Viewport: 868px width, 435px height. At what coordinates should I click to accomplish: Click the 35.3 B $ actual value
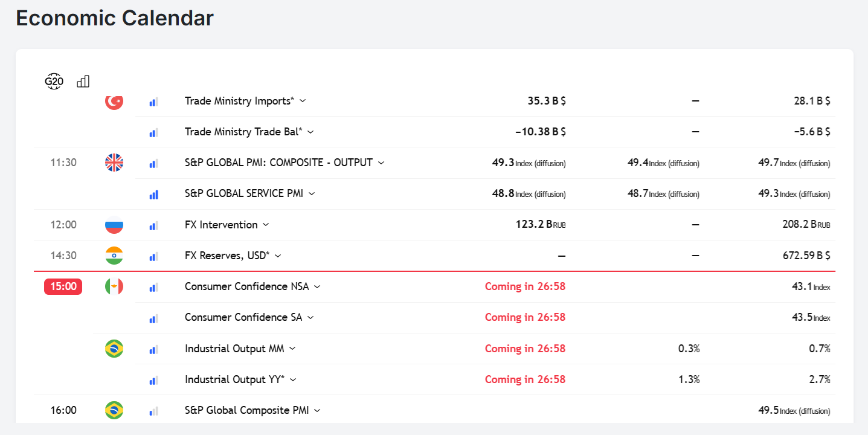[x=547, y=101]
